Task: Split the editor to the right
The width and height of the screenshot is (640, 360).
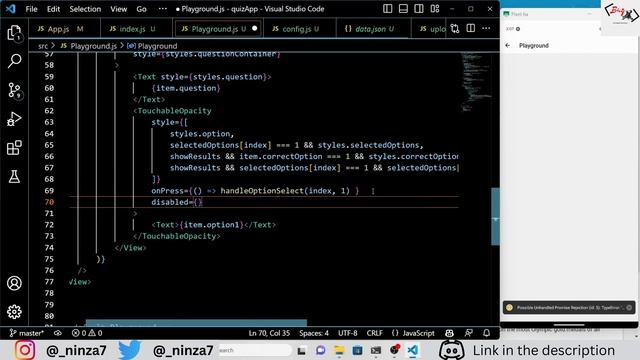Action: (x=470, y=28)
